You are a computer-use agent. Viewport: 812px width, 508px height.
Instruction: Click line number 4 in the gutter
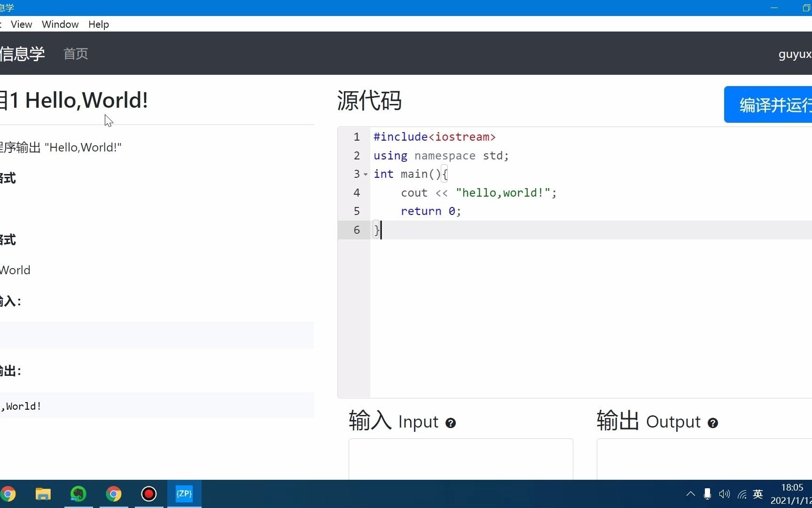pos(357,193)
